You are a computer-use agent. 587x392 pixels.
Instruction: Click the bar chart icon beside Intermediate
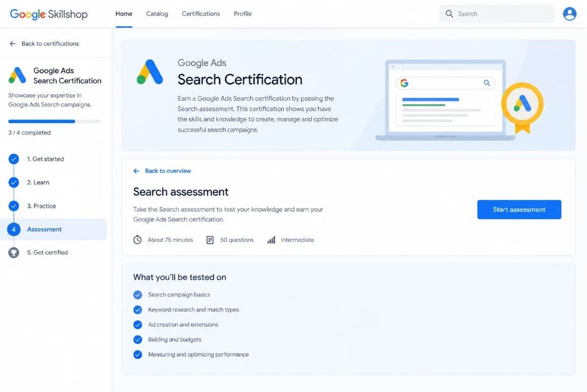(x=271, y=240)
